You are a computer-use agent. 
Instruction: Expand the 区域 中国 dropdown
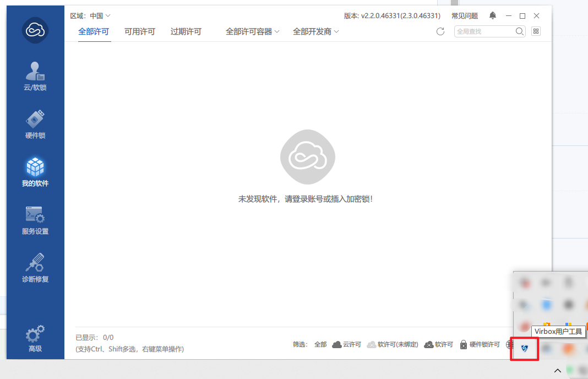[100, 16]
